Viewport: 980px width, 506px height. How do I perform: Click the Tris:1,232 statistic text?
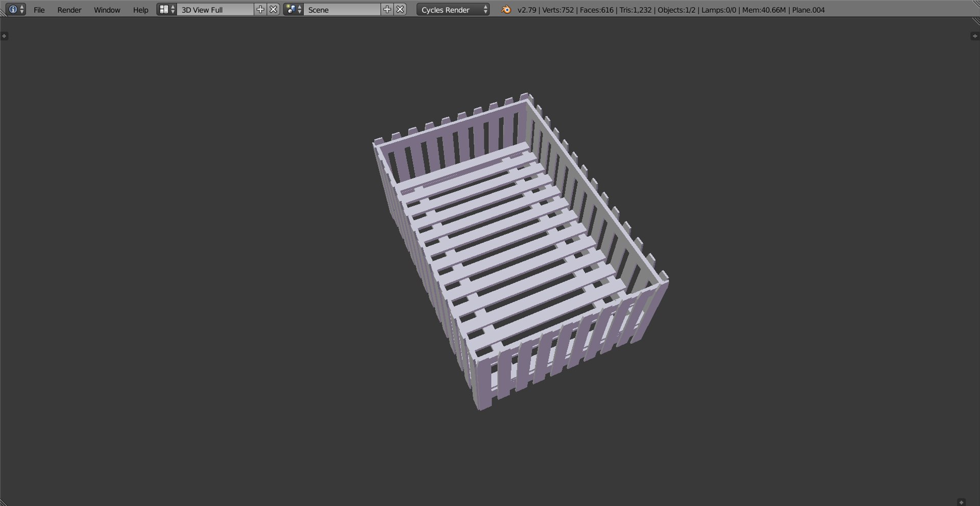(x=635, y=10)
